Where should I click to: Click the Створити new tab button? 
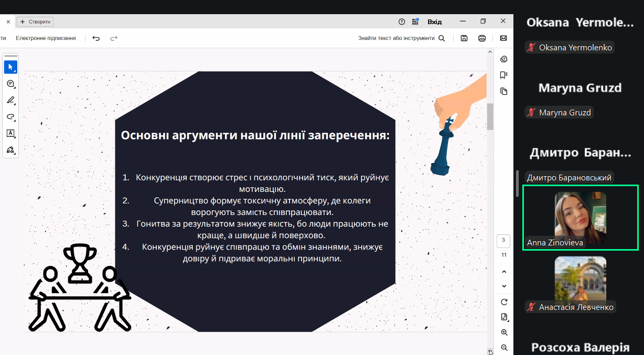pyautogui.click(x=35, y=21)
